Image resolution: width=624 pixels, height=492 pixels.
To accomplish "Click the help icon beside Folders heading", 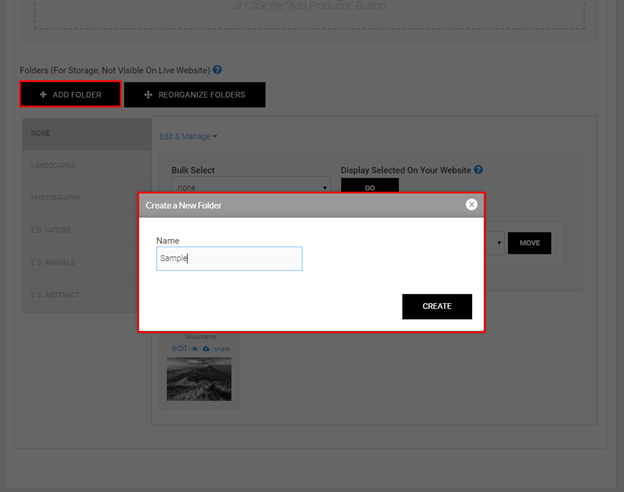I will pyautogui.click(x=217, y=70).
